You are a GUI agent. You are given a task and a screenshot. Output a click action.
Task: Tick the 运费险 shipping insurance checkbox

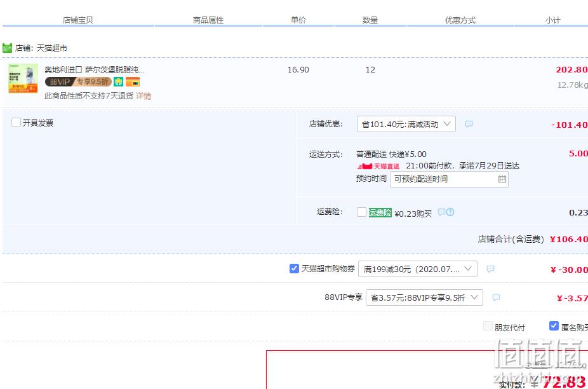(x=361, y=212)
